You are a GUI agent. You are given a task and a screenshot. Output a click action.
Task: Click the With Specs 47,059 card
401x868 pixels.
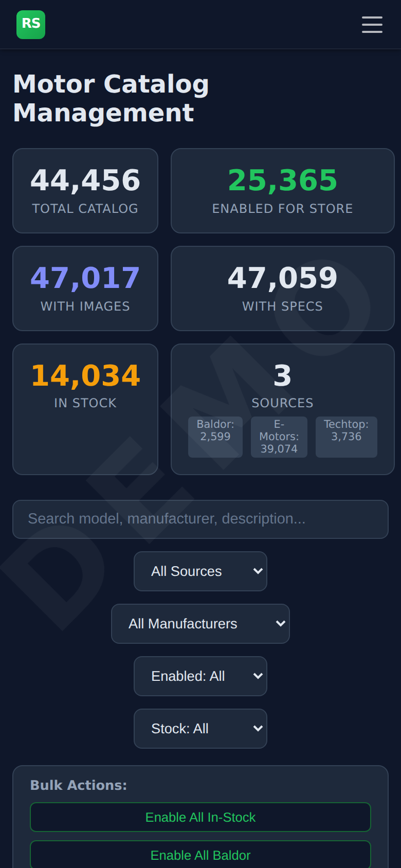click(283, 288)
